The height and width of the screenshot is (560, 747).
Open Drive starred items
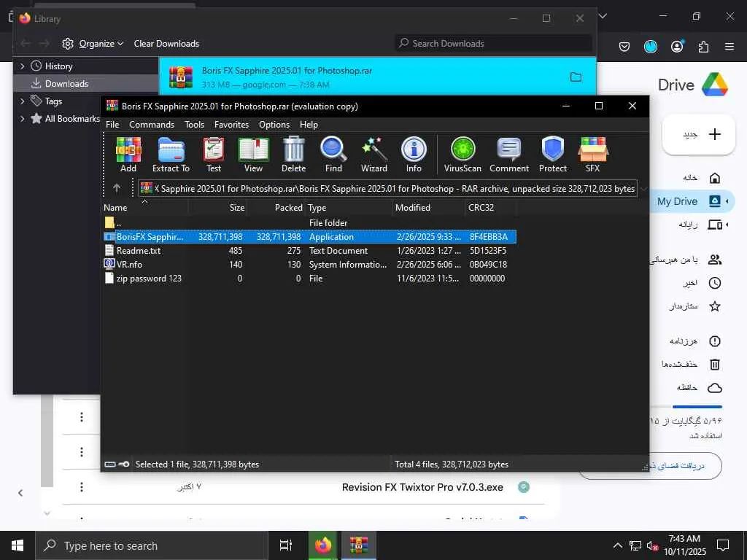click(x=715, y=306)
